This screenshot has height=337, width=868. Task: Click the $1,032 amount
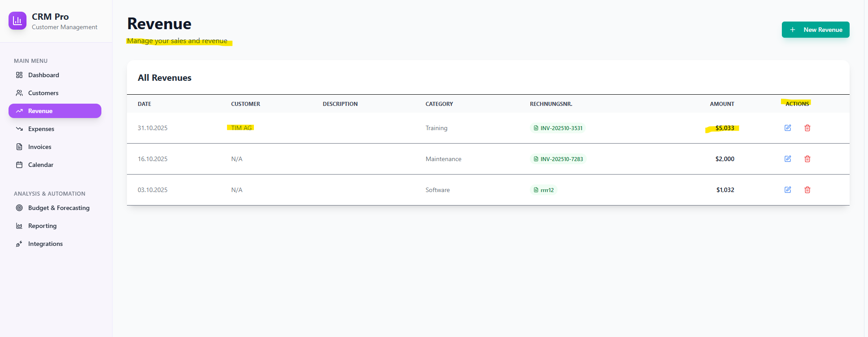(x=725, y=190)
